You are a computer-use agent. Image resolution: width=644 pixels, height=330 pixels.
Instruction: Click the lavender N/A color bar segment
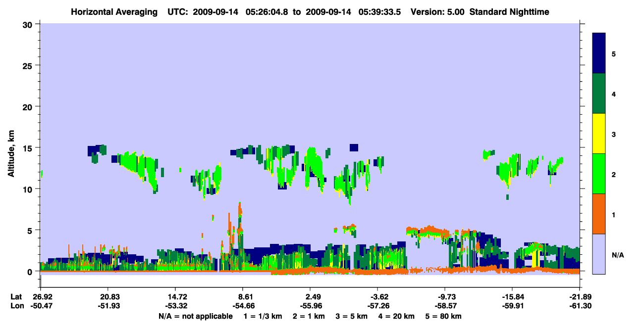coord(599,254)
